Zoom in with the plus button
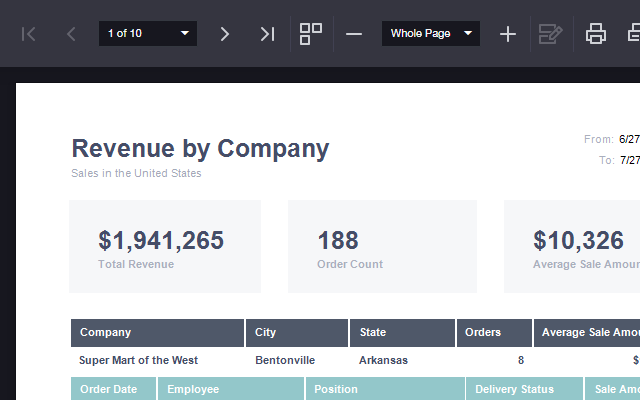640x400 pixels. (508, 34)
